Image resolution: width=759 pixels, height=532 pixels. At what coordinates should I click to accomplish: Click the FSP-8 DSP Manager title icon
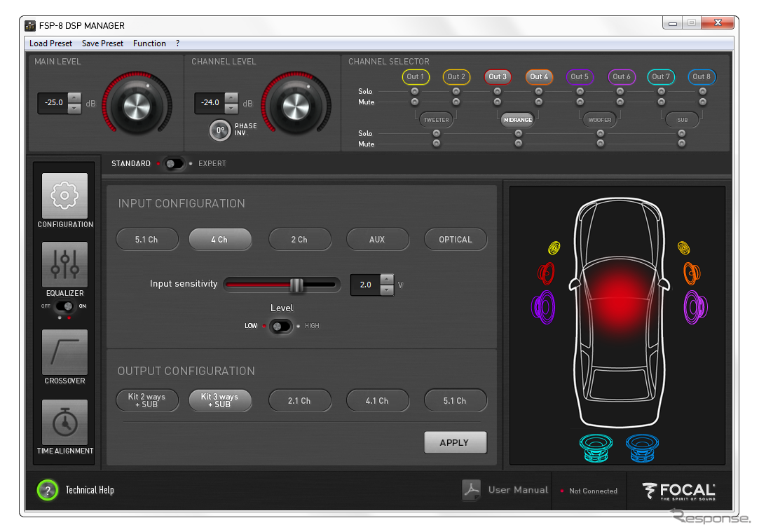[31, 26]
